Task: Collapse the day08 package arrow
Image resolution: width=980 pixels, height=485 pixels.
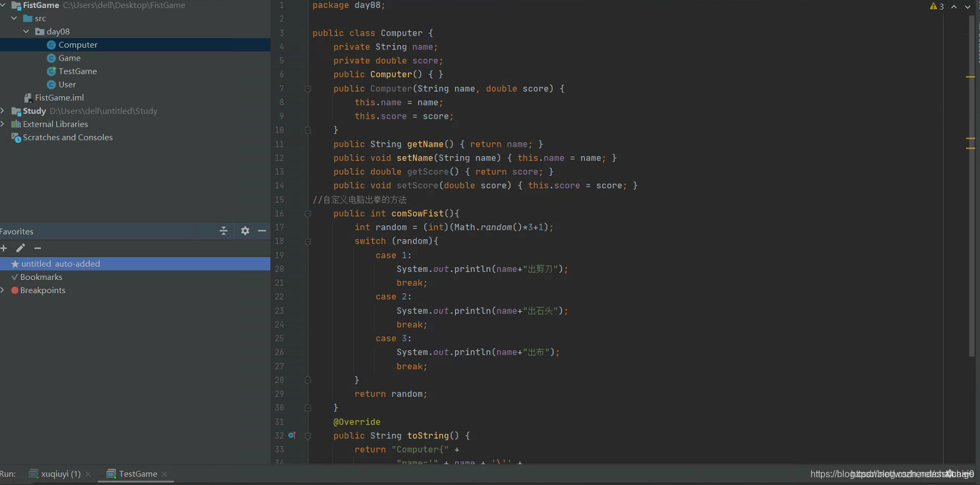Action: [27, 32]
